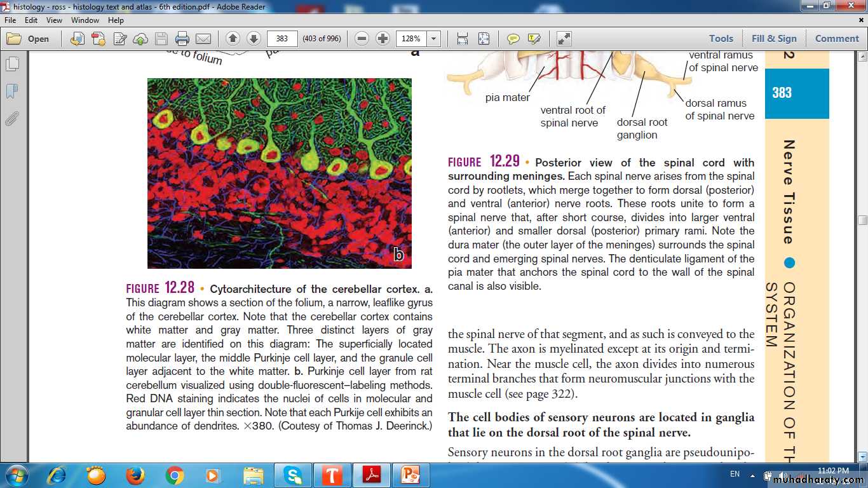
Task: Click the email envelope icon
Action: pos(203,39)
